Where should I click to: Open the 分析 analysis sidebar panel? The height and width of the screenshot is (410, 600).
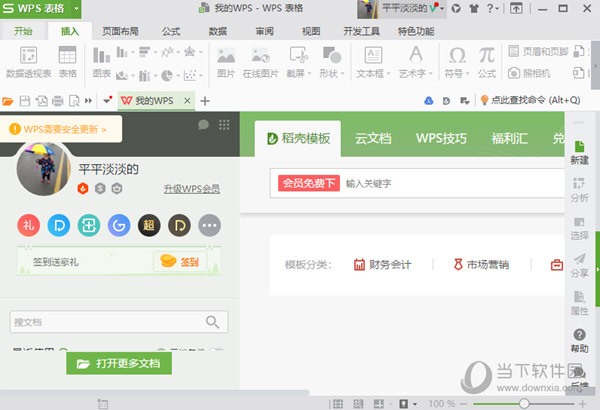click(x=579, y=190)
